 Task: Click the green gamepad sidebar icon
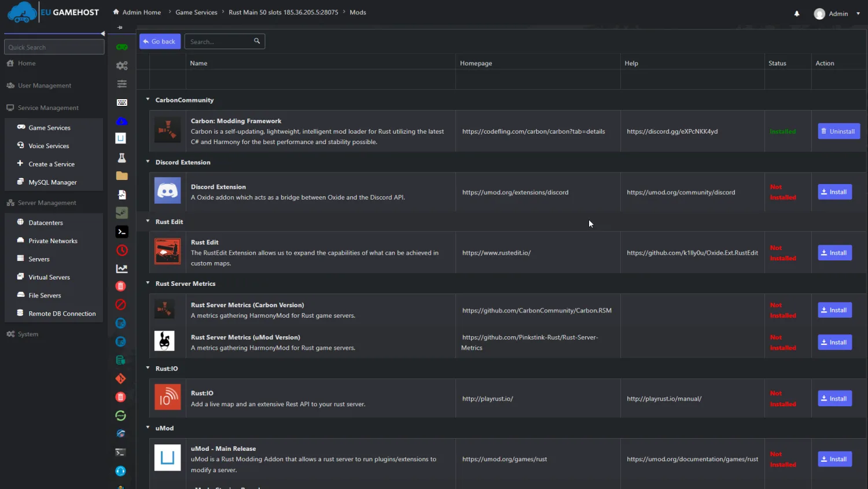pyautogui.click(x=122, y=47)
